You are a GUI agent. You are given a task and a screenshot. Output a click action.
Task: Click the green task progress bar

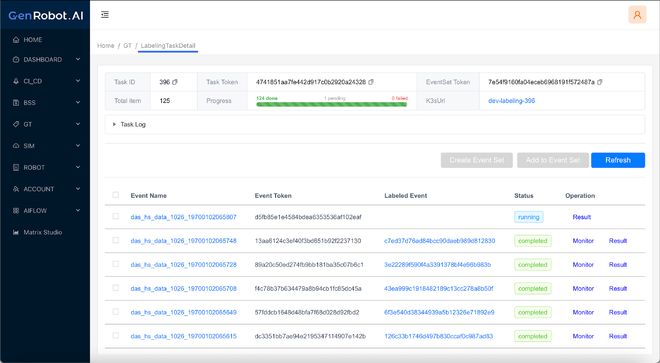332,104
